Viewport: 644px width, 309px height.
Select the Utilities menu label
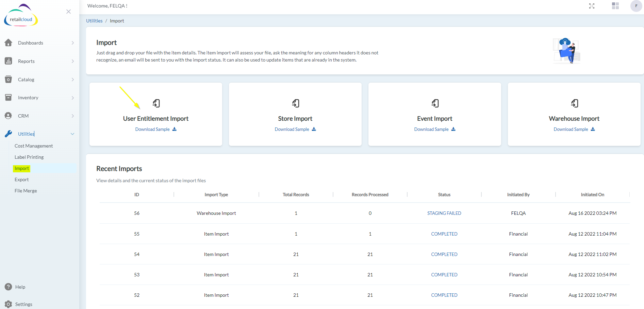[x=26, y=134]
